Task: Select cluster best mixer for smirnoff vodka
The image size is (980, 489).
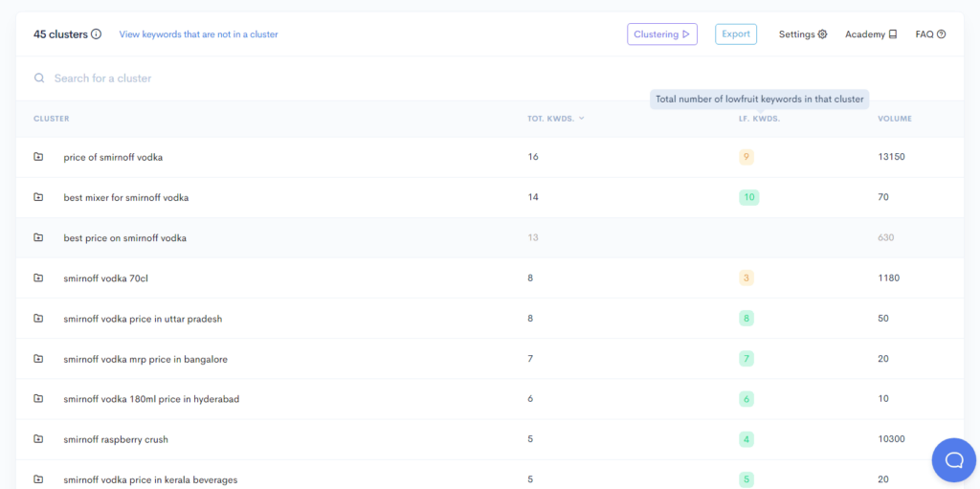Action: 126,197
